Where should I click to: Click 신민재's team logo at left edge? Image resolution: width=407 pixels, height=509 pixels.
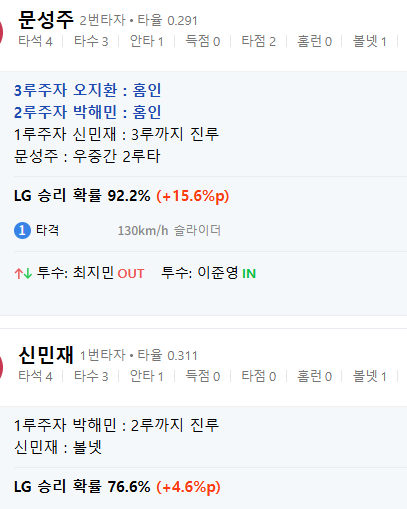click(1, 367)
